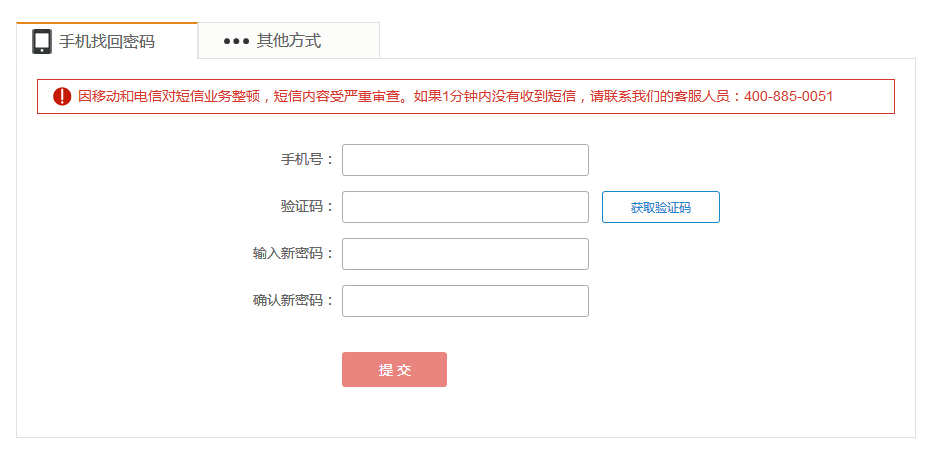Focus the 确认新密码 field
The width and height of the screenshot is (942, 451).
click(x=465, y=300)
